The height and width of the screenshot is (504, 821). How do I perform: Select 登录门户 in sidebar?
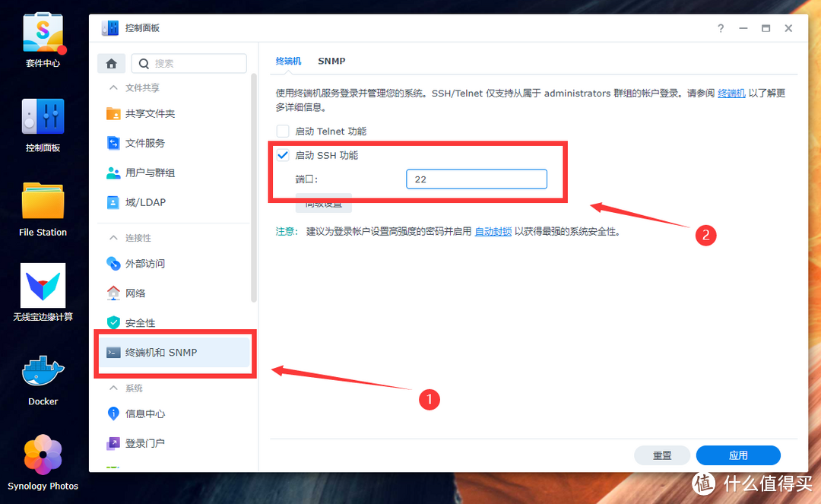(x=174, y=443)
